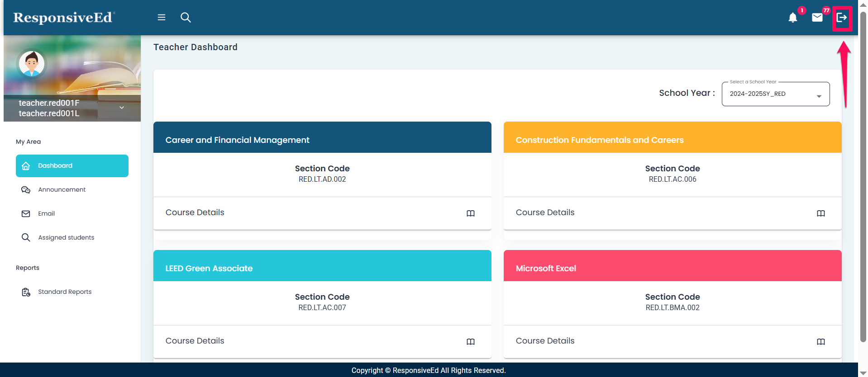Click the teacher avatar picture
868x377 pixels.
(32, 64)
